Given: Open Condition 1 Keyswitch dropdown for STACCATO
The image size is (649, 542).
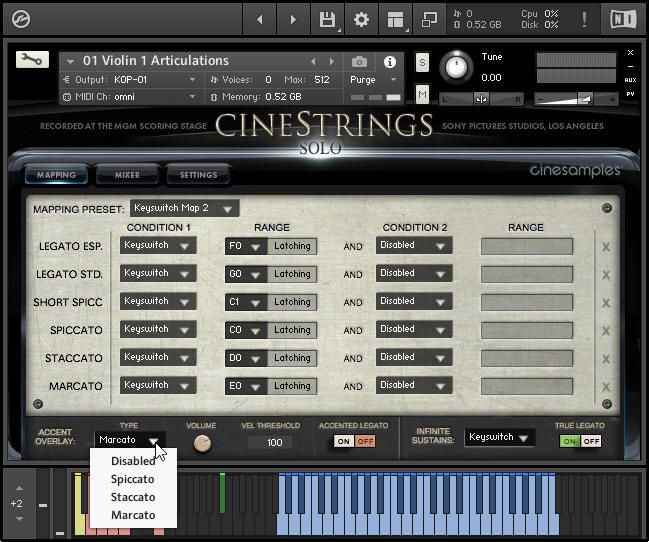Looking at the screenshot, I should click(x=158, y=357).
